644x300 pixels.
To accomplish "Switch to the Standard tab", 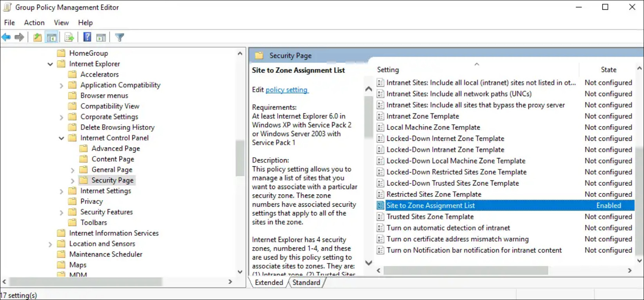I will point(306,282).
